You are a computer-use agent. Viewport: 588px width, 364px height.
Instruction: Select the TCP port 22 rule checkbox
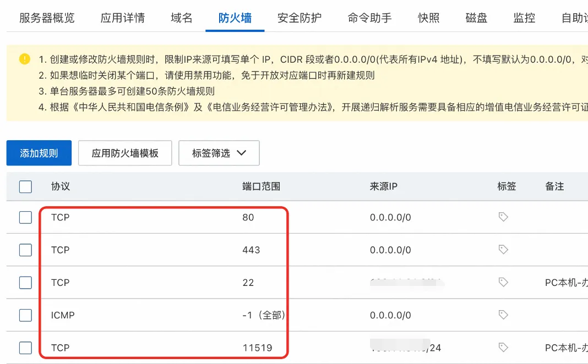(x=25, y=282)
